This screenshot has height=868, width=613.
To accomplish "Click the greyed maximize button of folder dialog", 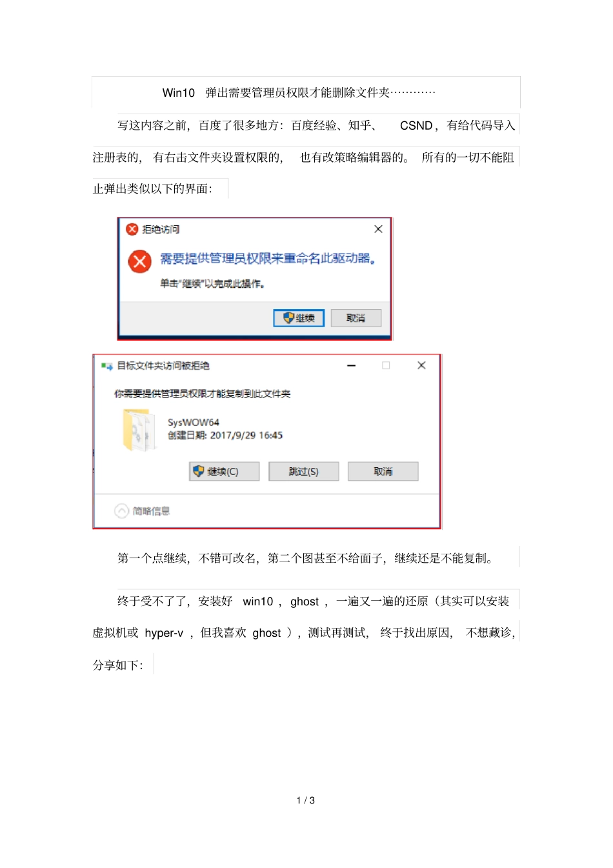I will (x=386, y=365).
